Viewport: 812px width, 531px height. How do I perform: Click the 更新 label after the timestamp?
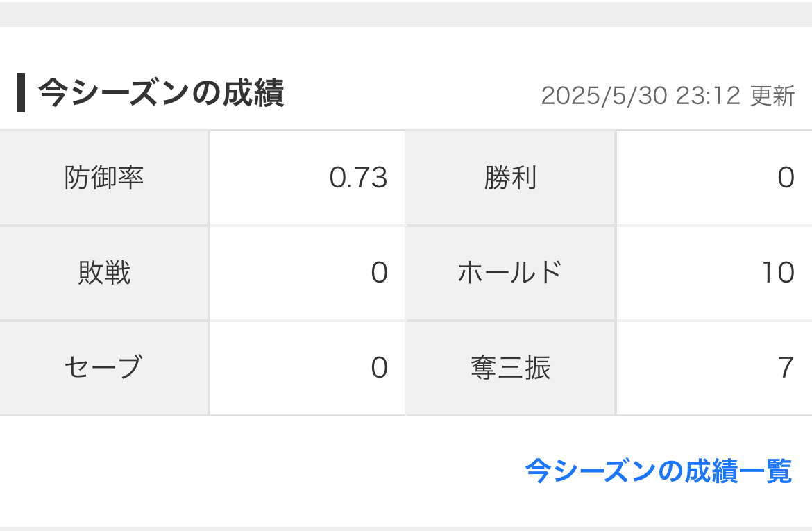point(772,96)
